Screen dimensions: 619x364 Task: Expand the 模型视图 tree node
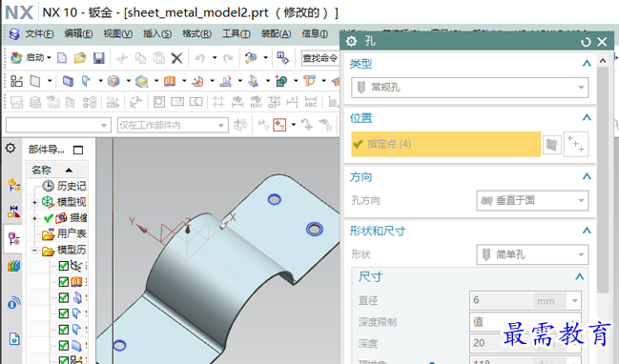[34, 202]
